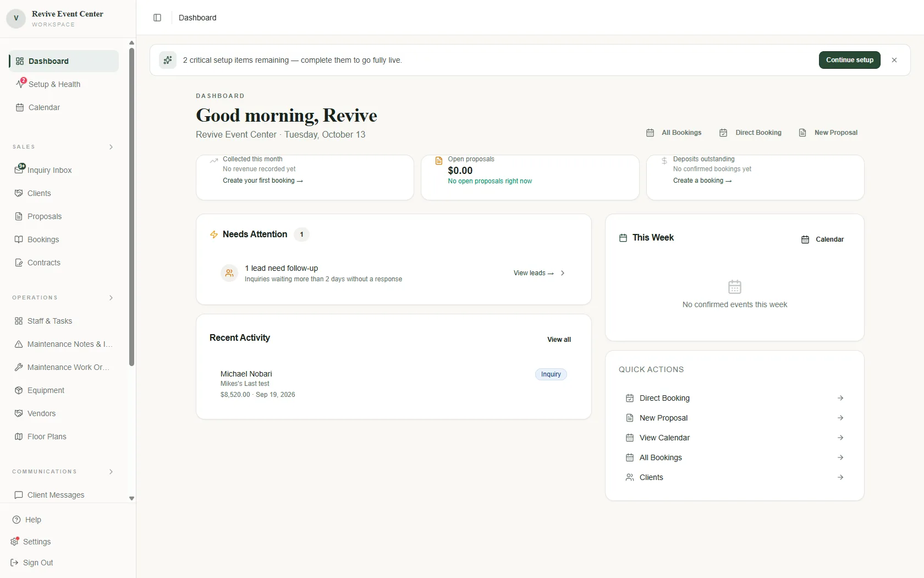Click the sidebar scrollbar thumb
This screenshot has width=924, height=578.
point(131,207)
